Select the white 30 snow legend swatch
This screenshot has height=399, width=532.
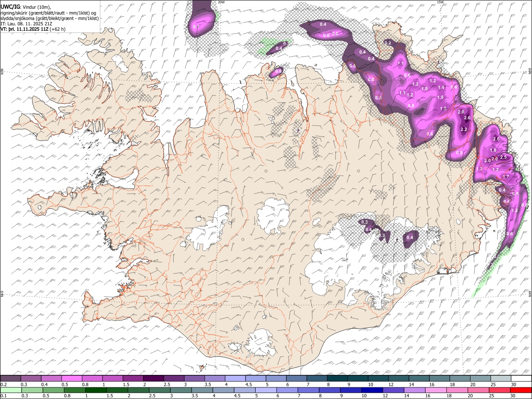pyautogui.click(x=522, y=378)
